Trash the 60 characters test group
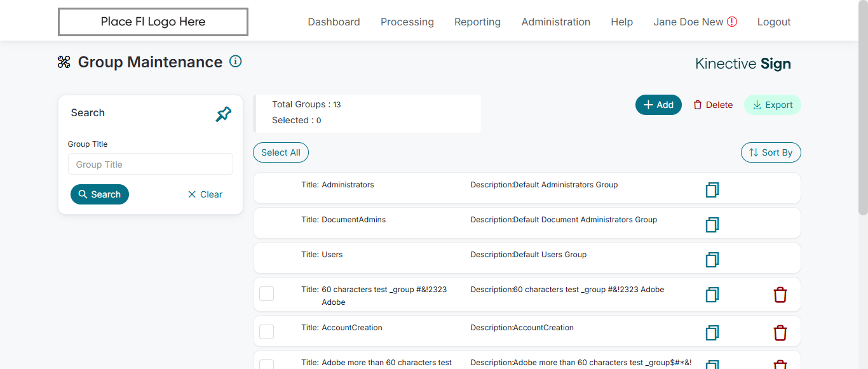The width and height of the screenshot is (868, 369). [780, 295]
